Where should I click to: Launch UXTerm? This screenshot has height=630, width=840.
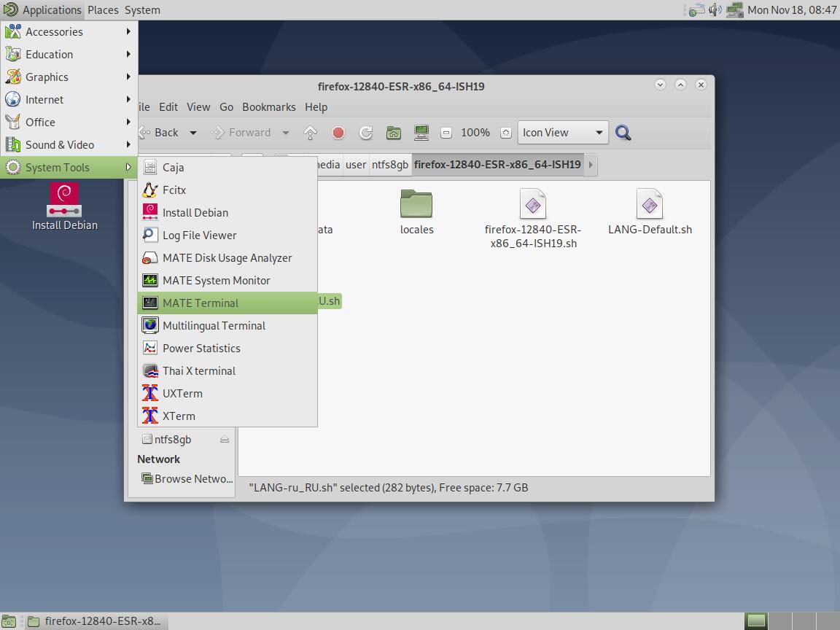tap(227, 393)
